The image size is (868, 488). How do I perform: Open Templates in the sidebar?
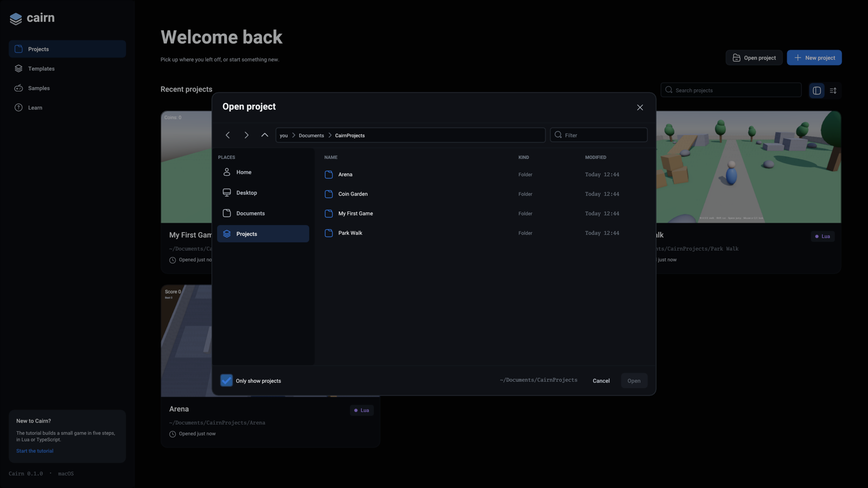tap(67, 68)
